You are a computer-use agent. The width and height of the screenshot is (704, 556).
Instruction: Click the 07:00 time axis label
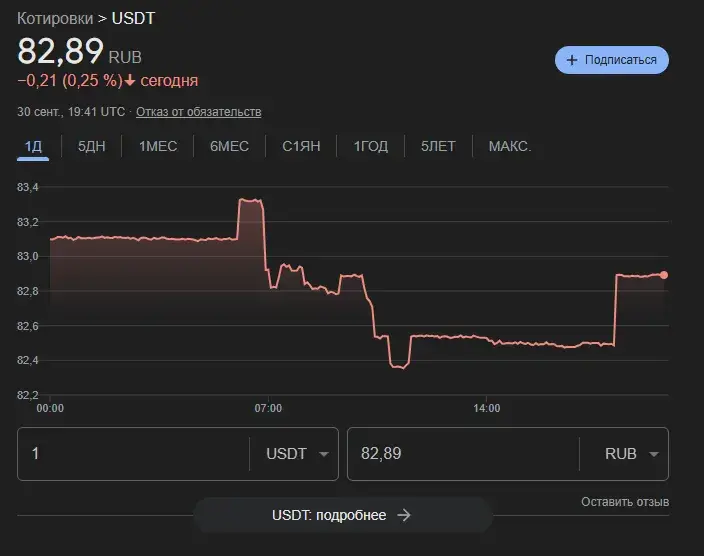(x=268, y=408)
